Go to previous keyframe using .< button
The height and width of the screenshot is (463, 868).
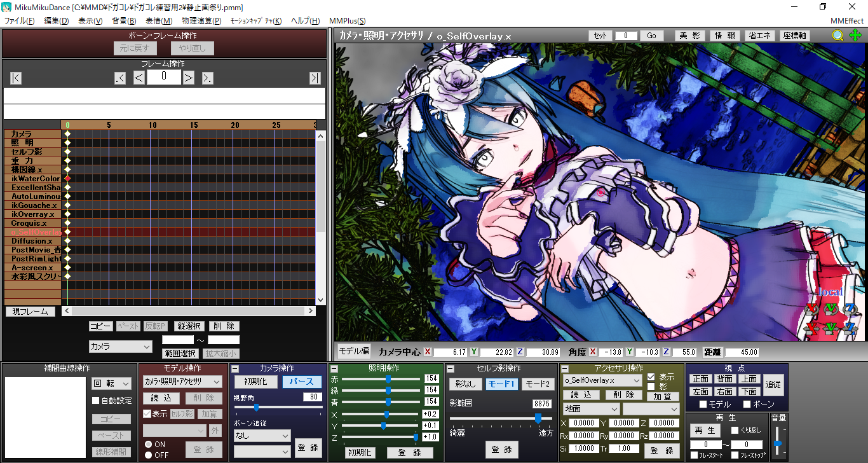point(120,78)
